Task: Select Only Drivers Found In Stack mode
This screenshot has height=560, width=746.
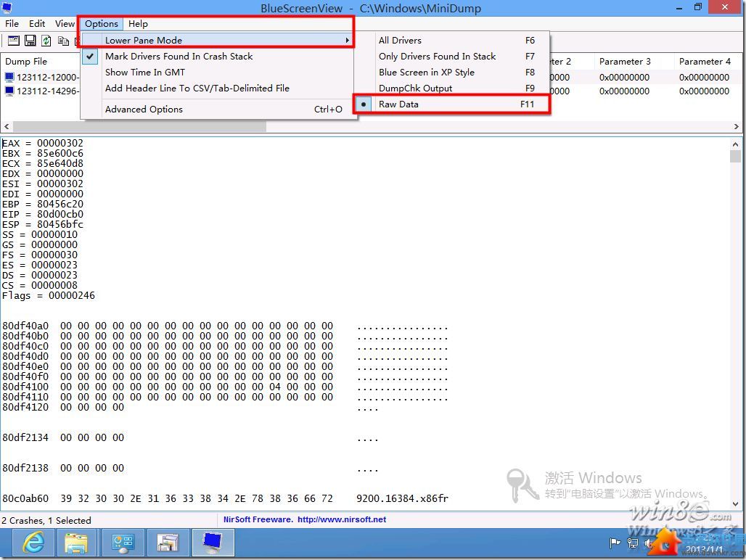Action: (452, 56)
